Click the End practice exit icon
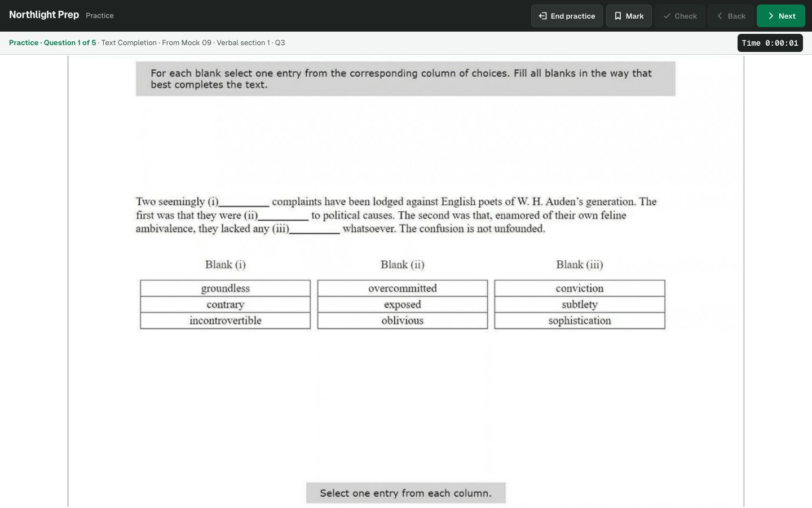Image resolution: width=812 pixels, height=508 pixels. [542, 16]
